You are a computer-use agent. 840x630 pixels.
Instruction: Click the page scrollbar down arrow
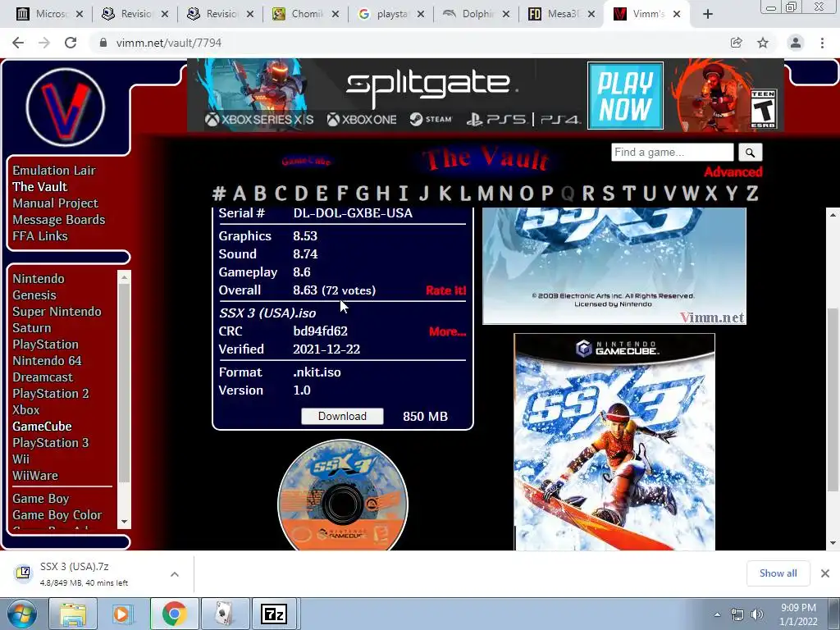[833, 543]
